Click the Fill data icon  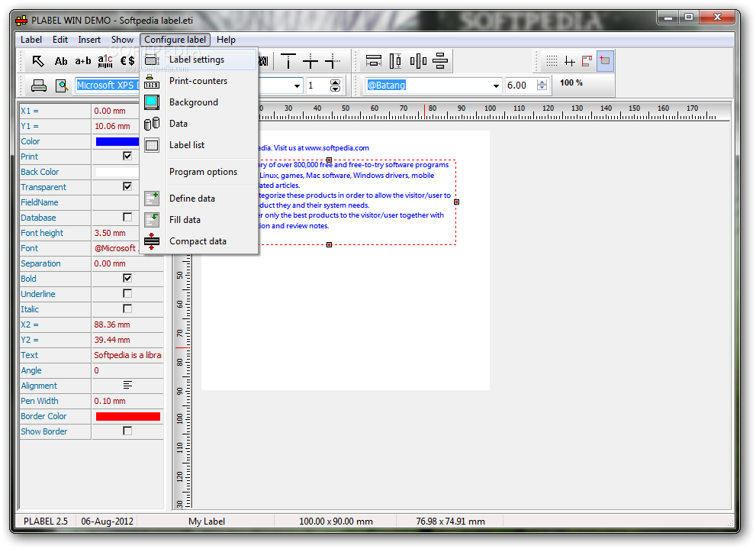coord(152,219)
